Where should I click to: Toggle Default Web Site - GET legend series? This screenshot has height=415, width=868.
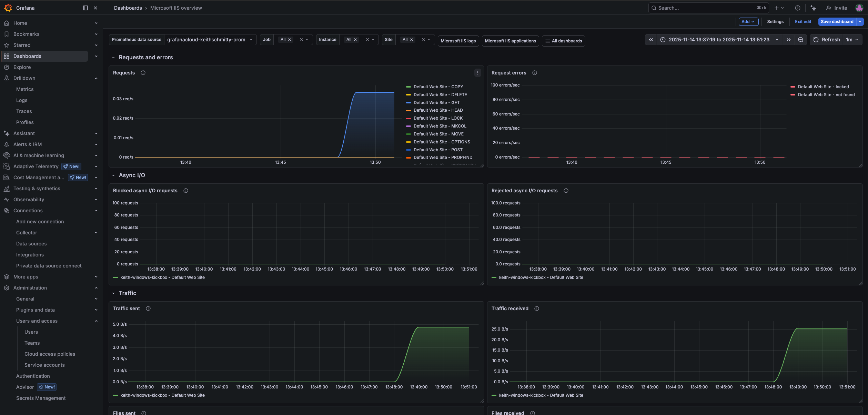(436, 103)
